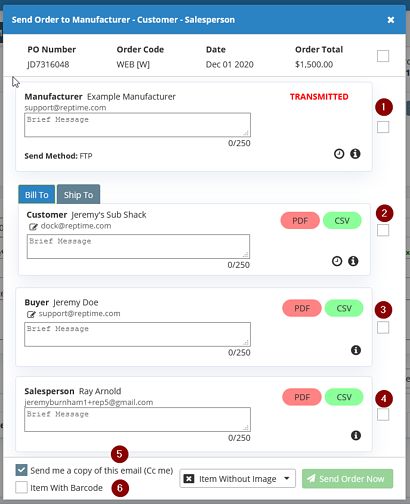Close the Send Order to Manufacturer dialog
Screen dimensions: 410x504
pyautogui.click(x=391, y=20)
